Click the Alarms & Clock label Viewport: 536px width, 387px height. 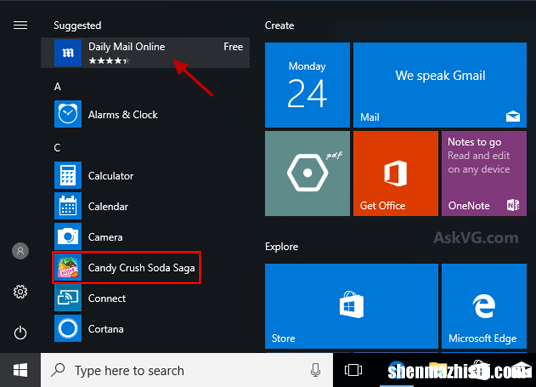[x=123, y=114]
